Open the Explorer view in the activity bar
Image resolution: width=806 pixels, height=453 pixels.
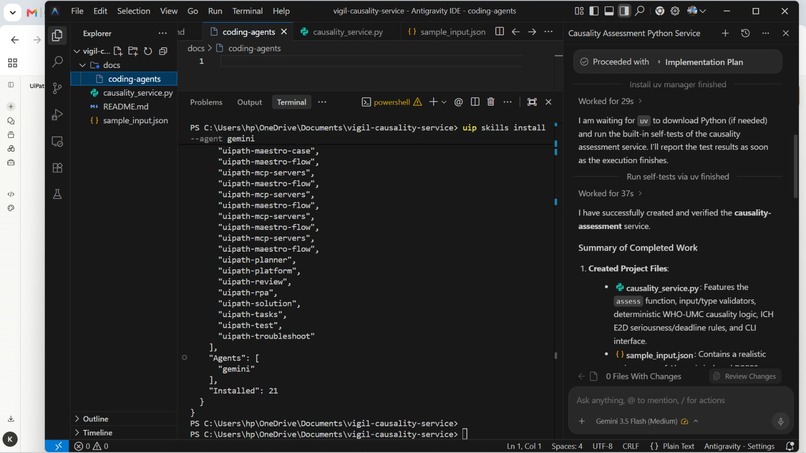pos(57,35)
